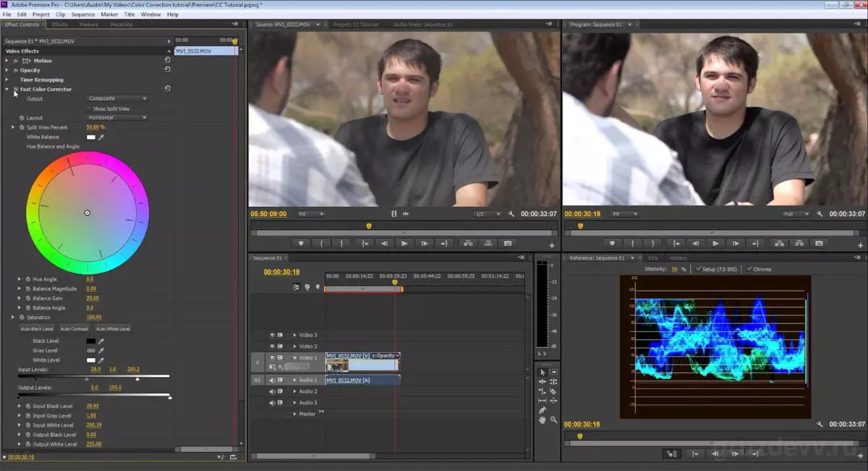
Task: Select the Hand tool
Action: click(x=542, y=420)
